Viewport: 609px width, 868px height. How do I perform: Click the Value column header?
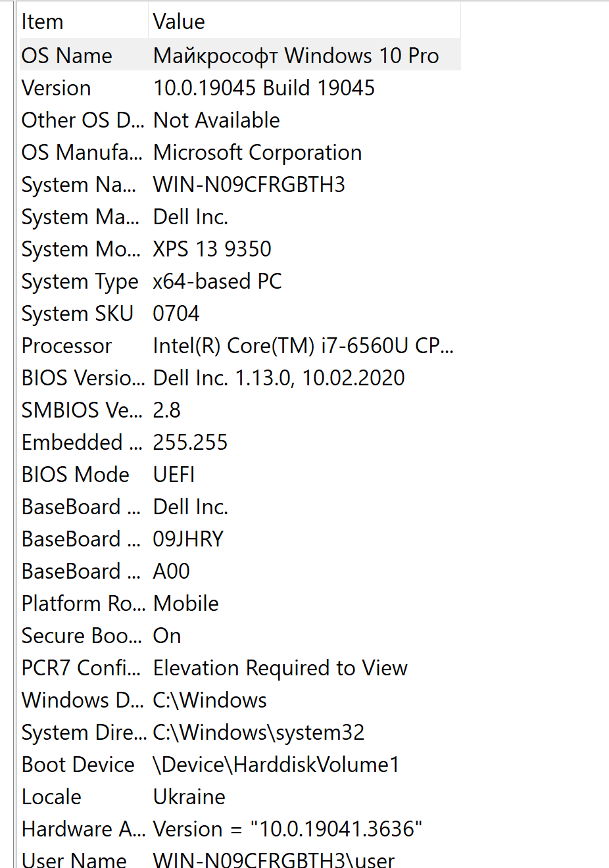click(304, 22)
